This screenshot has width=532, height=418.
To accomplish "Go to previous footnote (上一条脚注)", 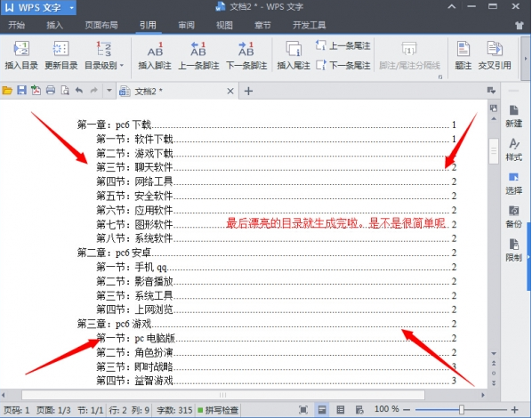I will (x=198, y=56).
